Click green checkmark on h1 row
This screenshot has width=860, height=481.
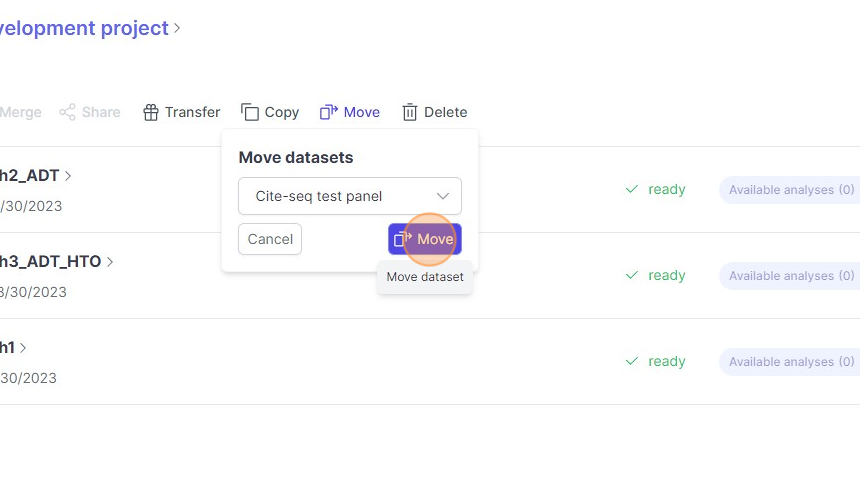631,361
